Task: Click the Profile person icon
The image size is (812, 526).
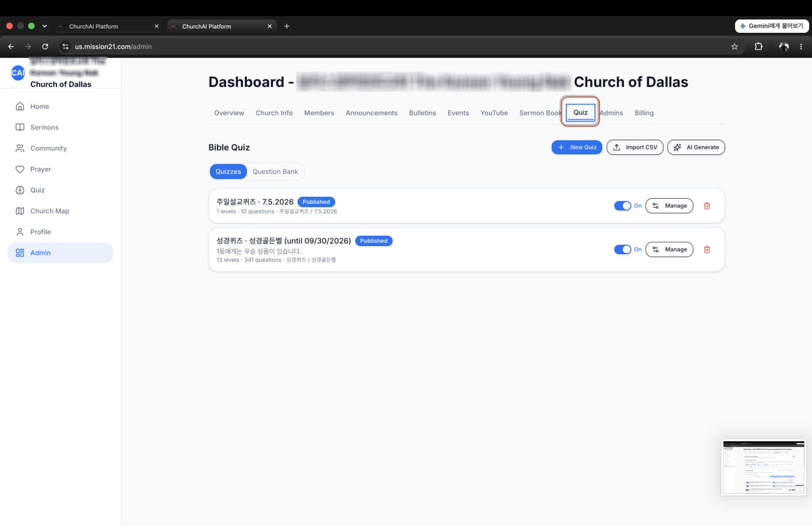Action: (x=20, y=232)
